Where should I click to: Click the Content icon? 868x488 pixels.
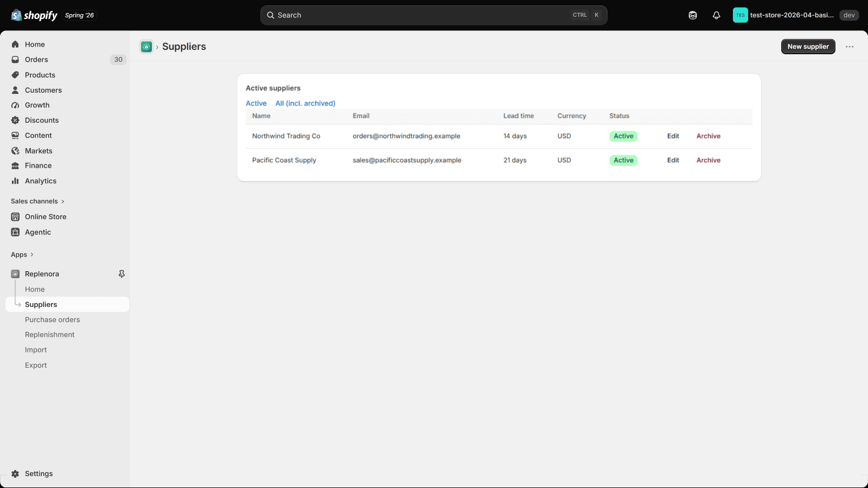[x=15, y=136]
